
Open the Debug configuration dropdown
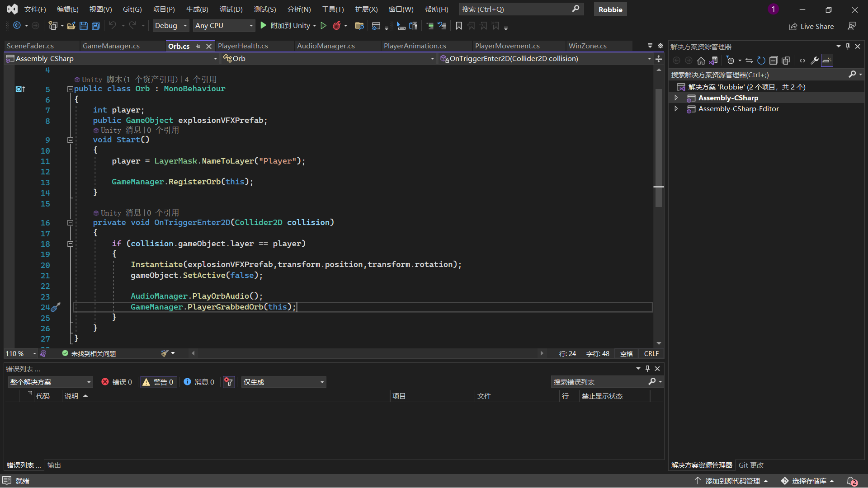(170, 26)
